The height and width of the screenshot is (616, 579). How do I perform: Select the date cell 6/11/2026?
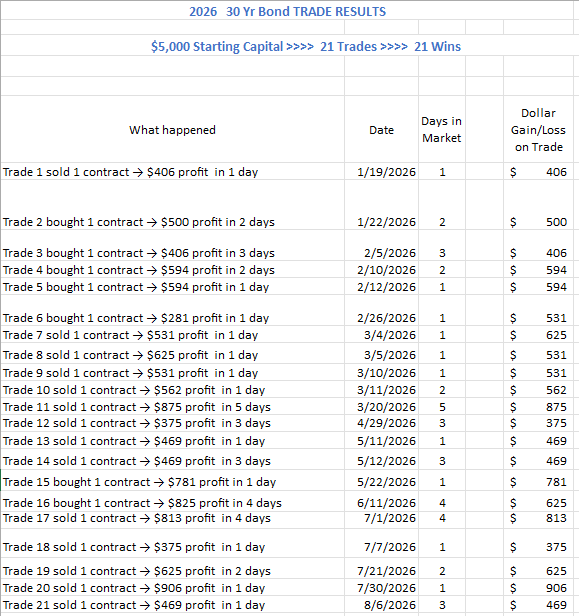click(x=381, y=501)
